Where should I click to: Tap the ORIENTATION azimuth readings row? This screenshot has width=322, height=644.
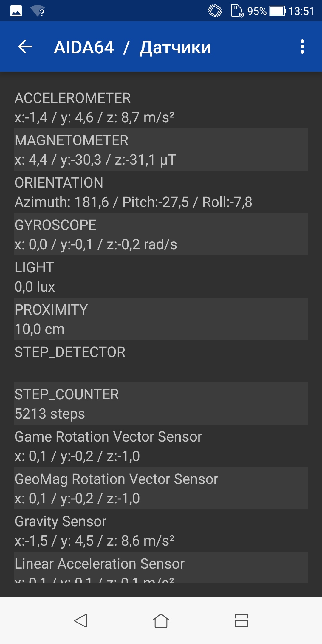[161, 192]
